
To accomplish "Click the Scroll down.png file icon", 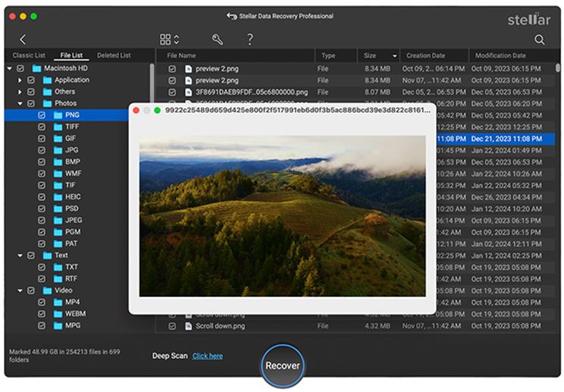I will click(x=189, y=326).
